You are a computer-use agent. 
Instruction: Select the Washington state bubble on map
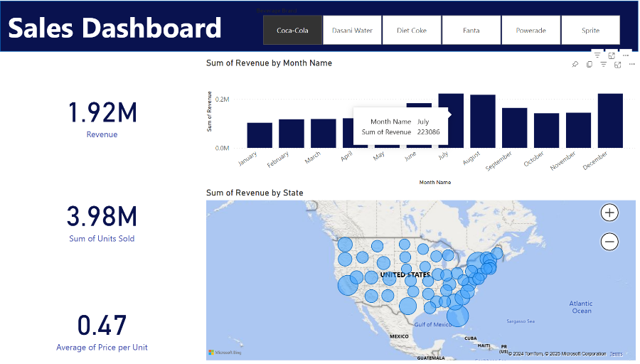[x=345, y=245]
